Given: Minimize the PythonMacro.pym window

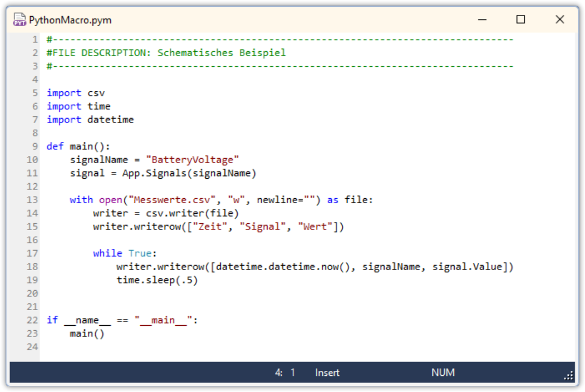Looking at the screenshot, I should [x=482, y=19].
